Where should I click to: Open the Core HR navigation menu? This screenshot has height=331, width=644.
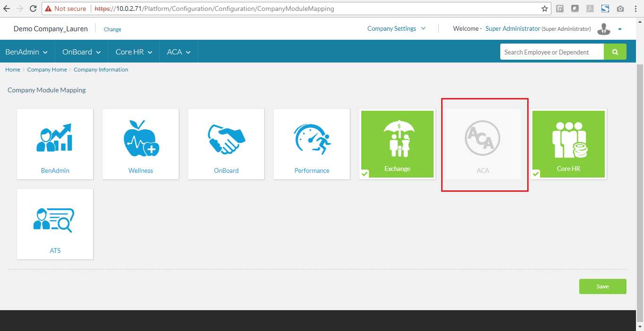click(x=134, y=52)
